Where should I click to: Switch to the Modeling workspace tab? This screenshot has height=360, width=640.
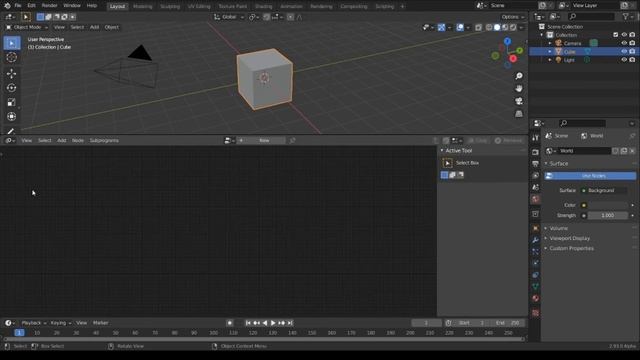coord(142,6)
